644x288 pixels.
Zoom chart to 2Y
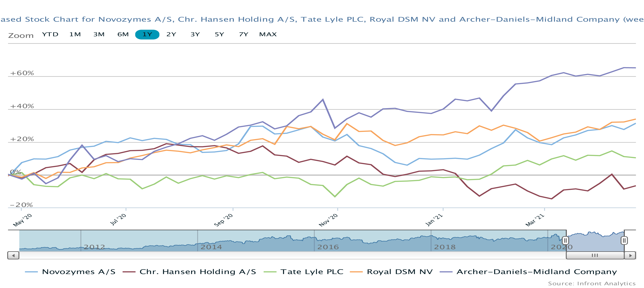(171, 34)
